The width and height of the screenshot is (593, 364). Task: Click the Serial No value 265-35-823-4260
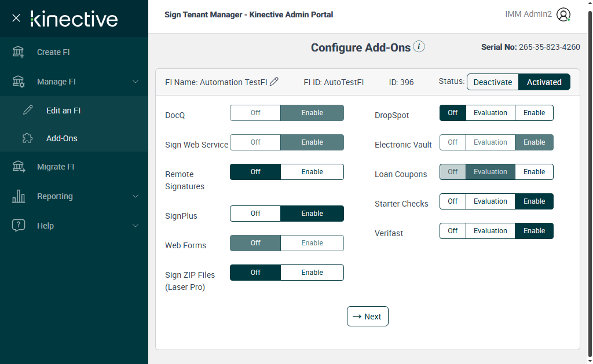pos(549,47)
